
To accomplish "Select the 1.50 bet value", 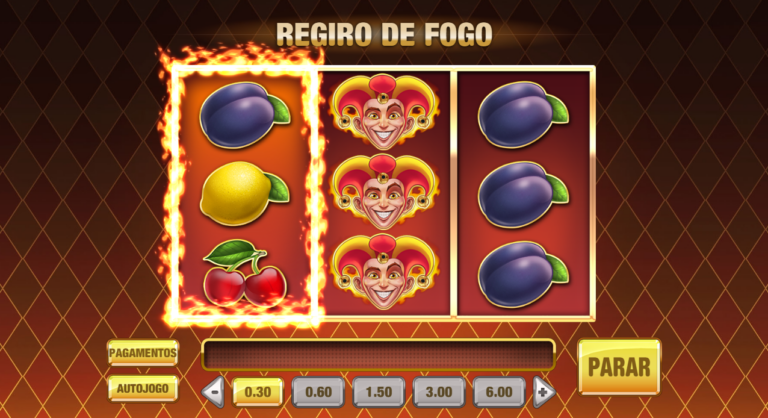I will [379, 392].
